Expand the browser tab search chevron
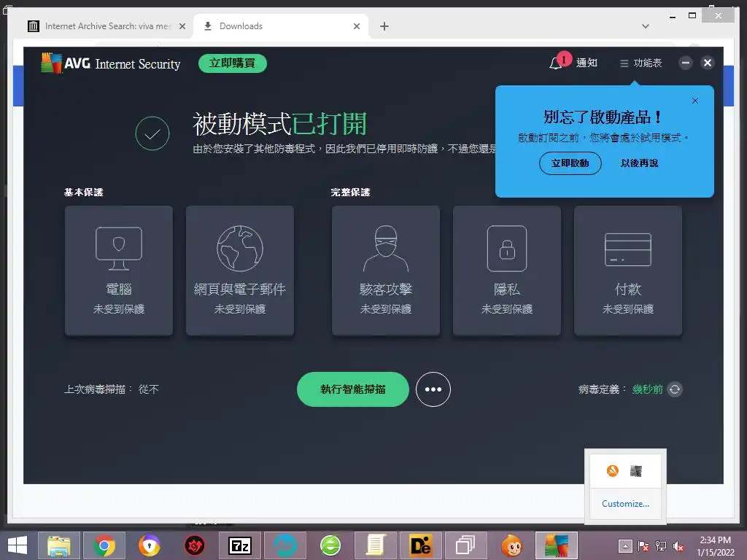 point(646,26)
